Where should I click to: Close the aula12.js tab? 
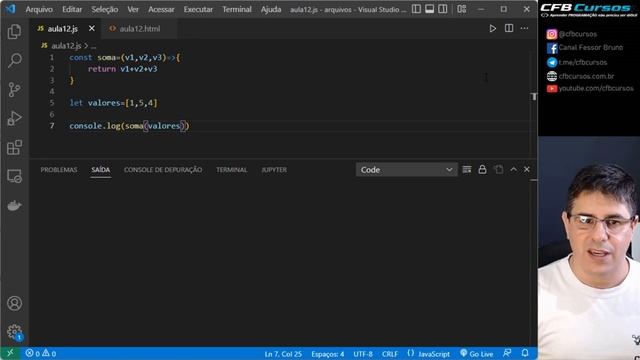click(91, 29)
